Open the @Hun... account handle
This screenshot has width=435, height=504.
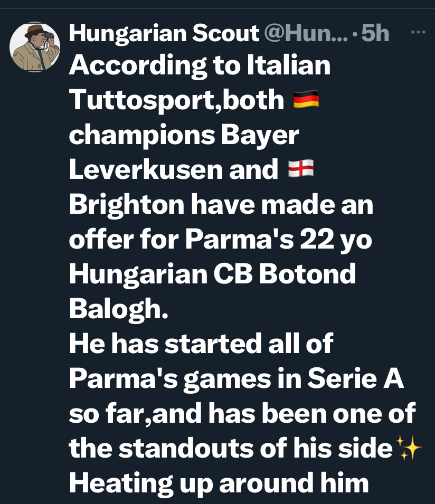(306, 33)
